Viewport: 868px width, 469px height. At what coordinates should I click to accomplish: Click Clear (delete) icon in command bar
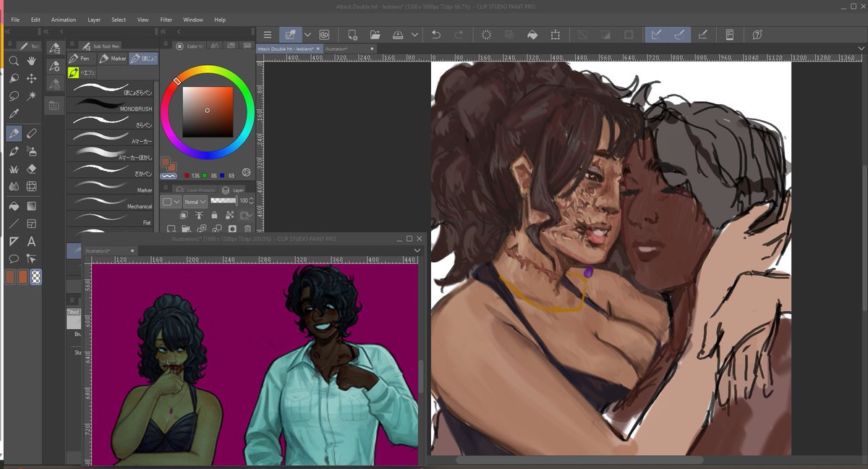pos(486,34)
